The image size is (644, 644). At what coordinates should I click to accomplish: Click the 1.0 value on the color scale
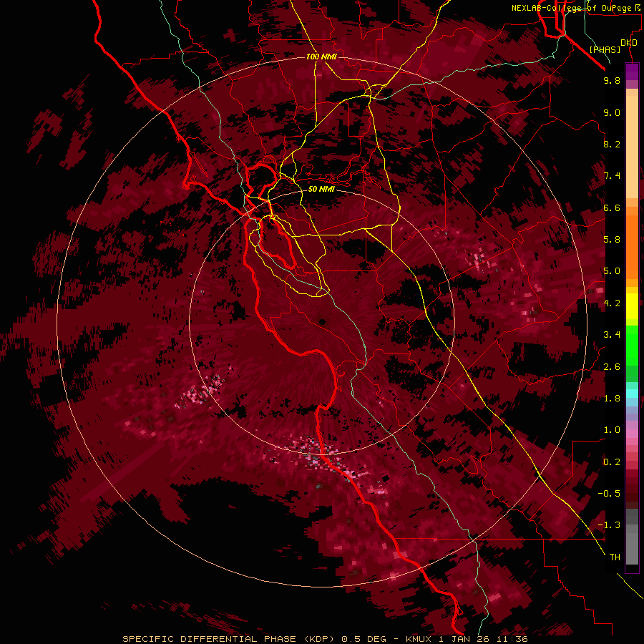[x=612, y=430]
